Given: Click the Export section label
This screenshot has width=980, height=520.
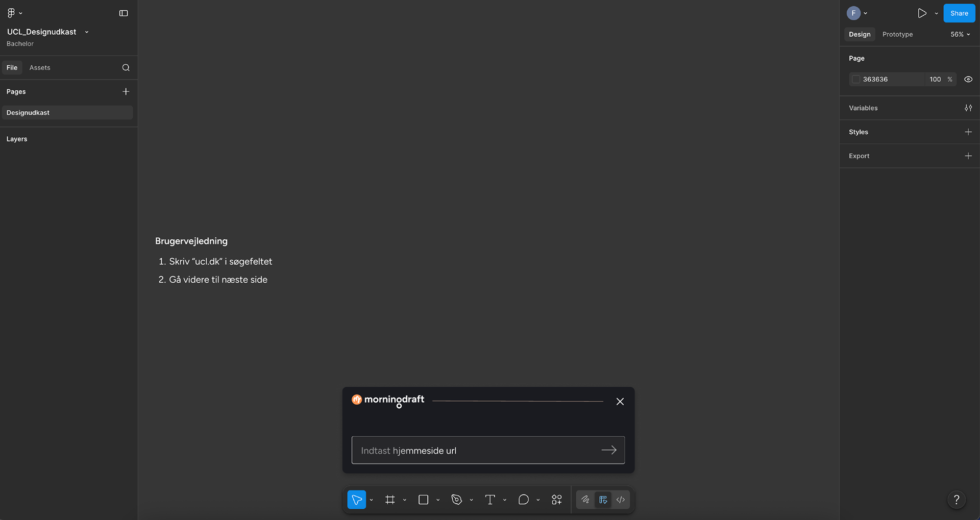Looking at the screenshot, I should click(x=859, y=156).
